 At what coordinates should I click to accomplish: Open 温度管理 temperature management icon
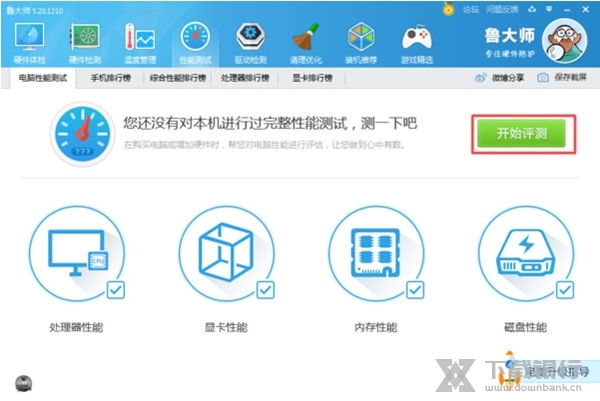click(140, 43)
